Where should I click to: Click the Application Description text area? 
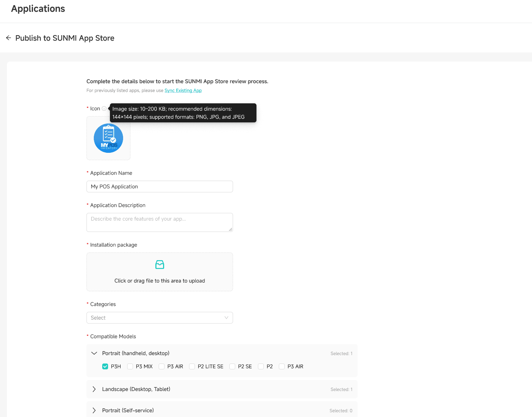160,222
